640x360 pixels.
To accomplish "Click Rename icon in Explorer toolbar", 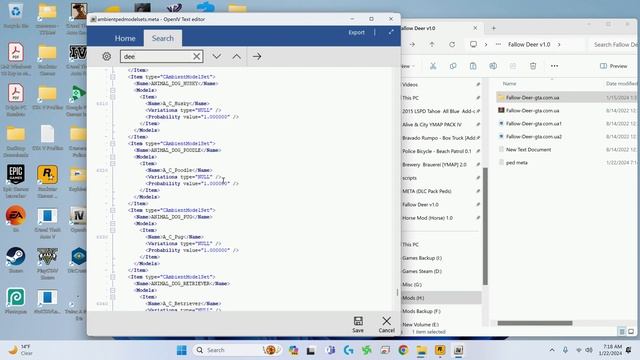I will [493, 66].
